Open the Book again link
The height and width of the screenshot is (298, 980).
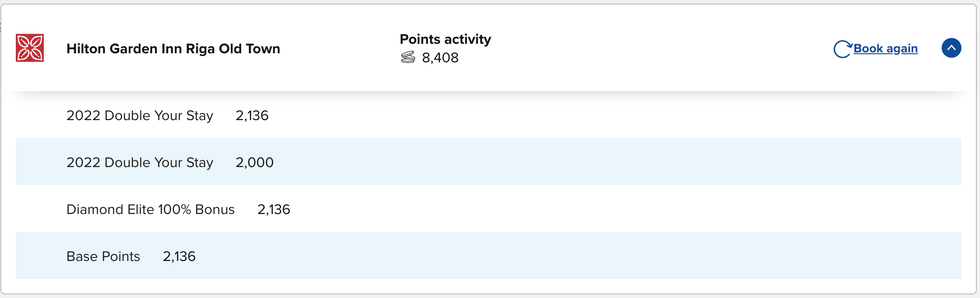[886, 48]
